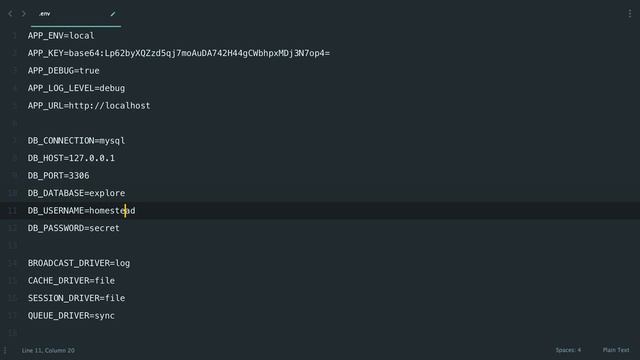Viewport: 640px width, 360px height.
Task: Click gutter line number 11
Action: click(12, 211)
